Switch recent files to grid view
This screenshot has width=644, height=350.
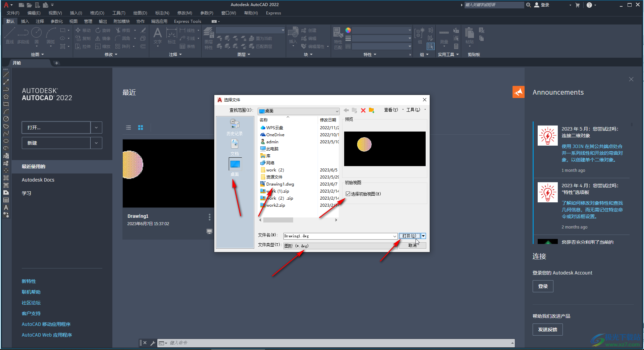(x=141, y=128)
